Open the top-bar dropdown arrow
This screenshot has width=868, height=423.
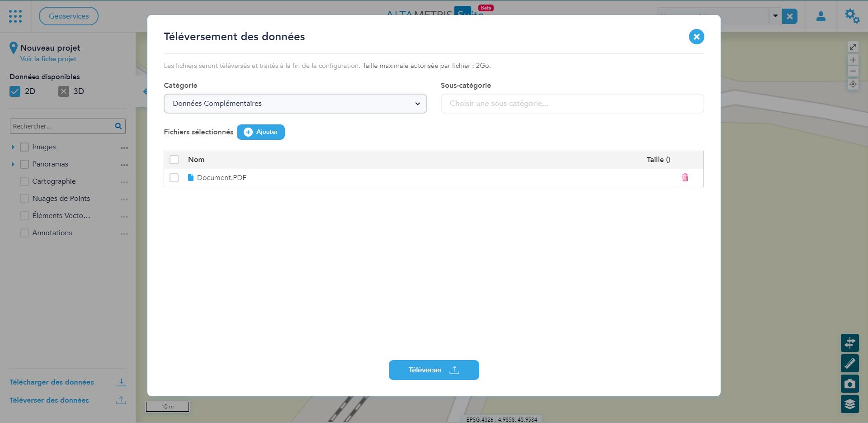(775, 16)
